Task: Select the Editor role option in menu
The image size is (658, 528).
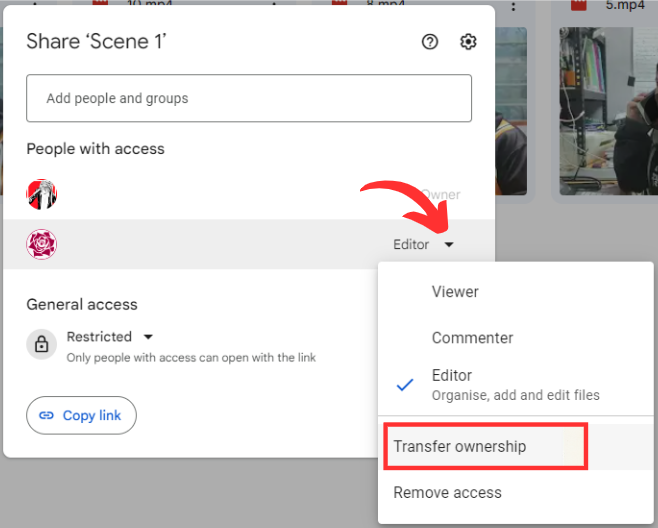Action: click(452, 376)
